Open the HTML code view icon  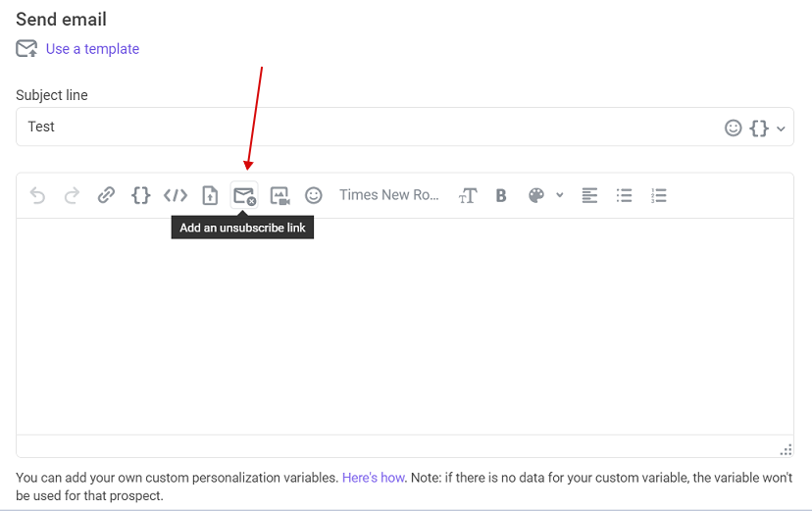pyautogui.click(x=175, y=195)
